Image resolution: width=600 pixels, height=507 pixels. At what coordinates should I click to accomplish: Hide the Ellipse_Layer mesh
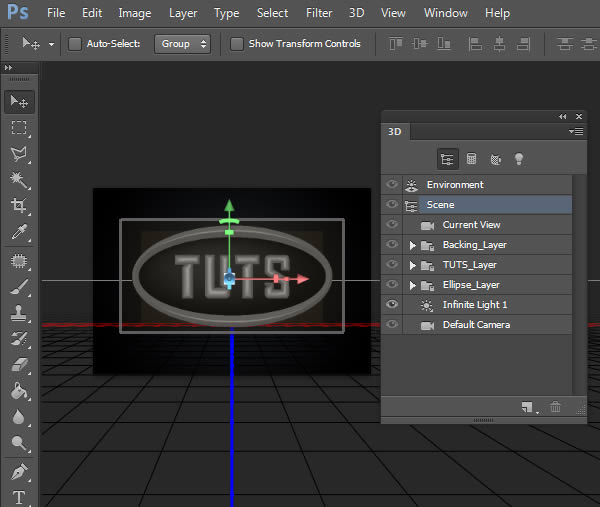point(392,284)
